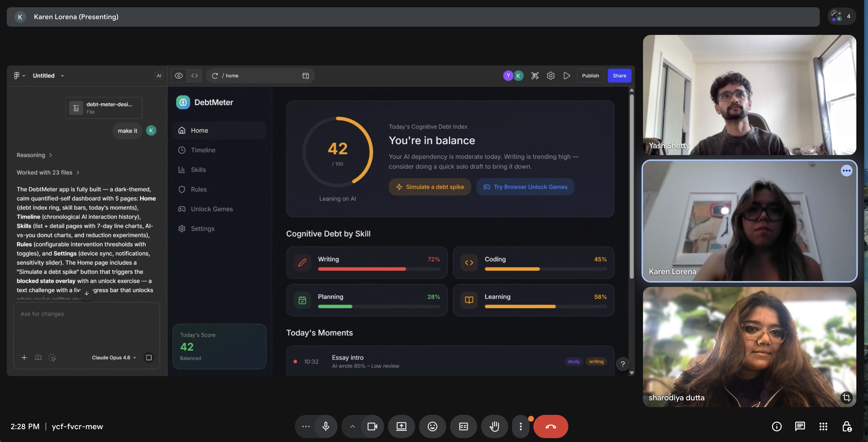Toggle the microphone mute button
The height and width of the screenshot is (442, 868).
coord(325,426)
